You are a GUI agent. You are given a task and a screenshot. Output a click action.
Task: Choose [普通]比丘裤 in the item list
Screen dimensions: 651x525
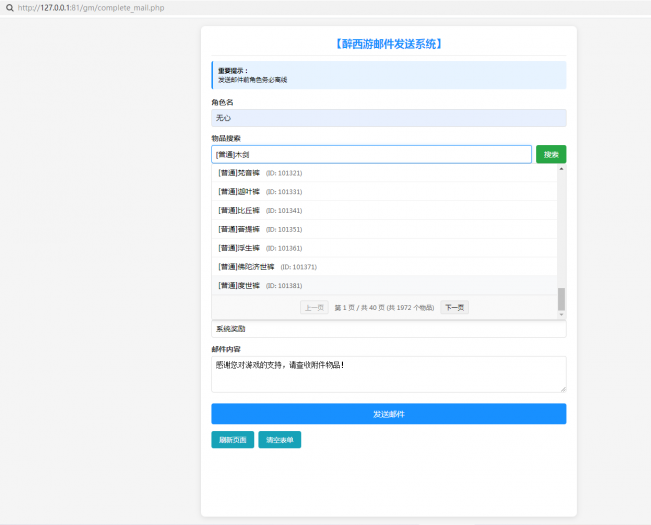240,210
